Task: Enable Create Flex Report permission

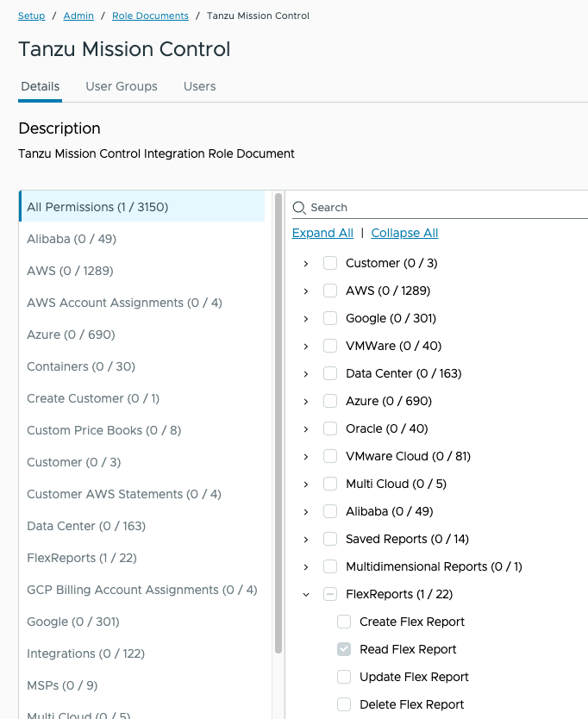Action: (x=344, y=622)
